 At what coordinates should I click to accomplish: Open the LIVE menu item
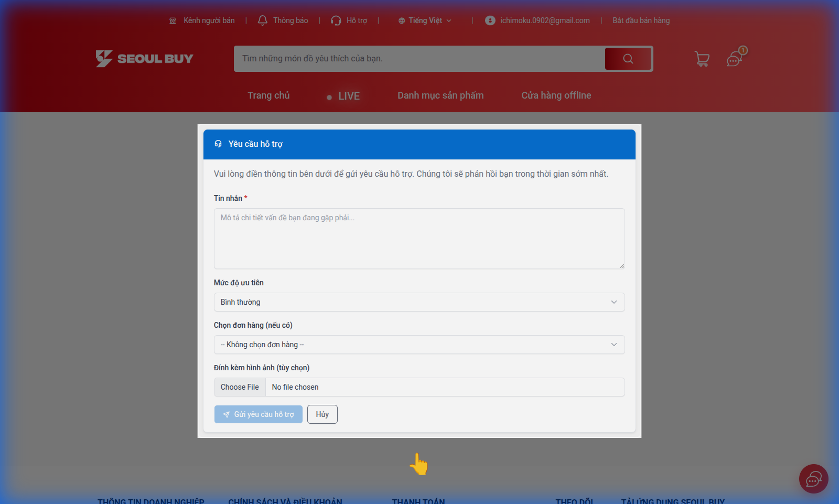(349, 96)
